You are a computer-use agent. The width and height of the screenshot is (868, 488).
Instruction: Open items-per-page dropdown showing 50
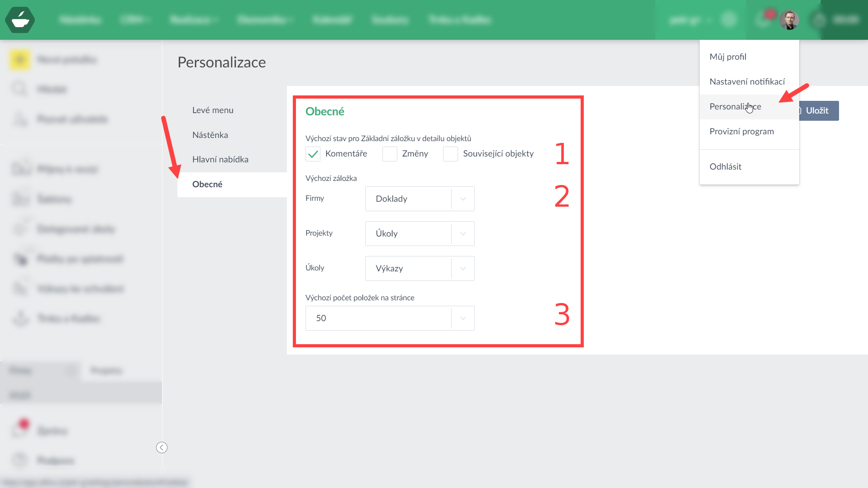click(390, 318)
